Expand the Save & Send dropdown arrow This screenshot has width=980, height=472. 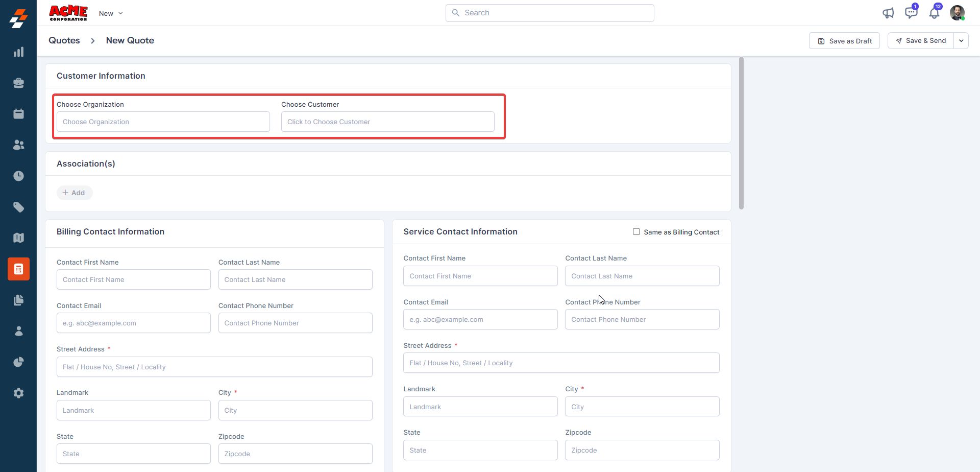(x=961, y=41)
